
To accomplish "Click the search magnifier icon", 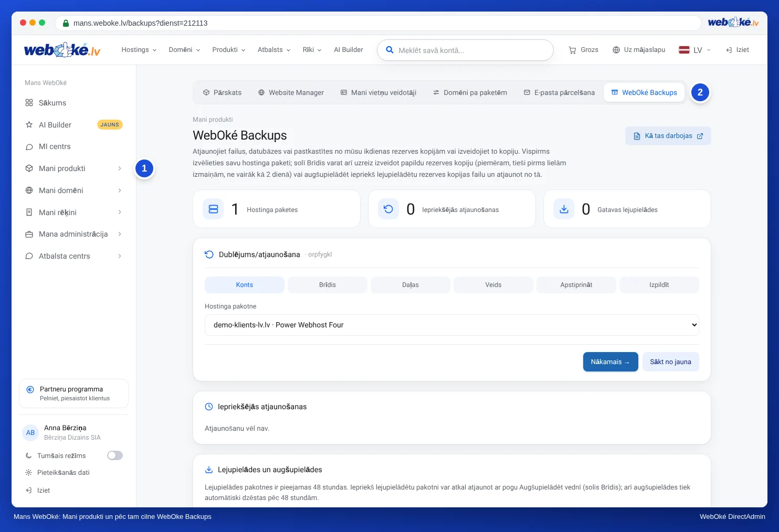I will point(389,50).
